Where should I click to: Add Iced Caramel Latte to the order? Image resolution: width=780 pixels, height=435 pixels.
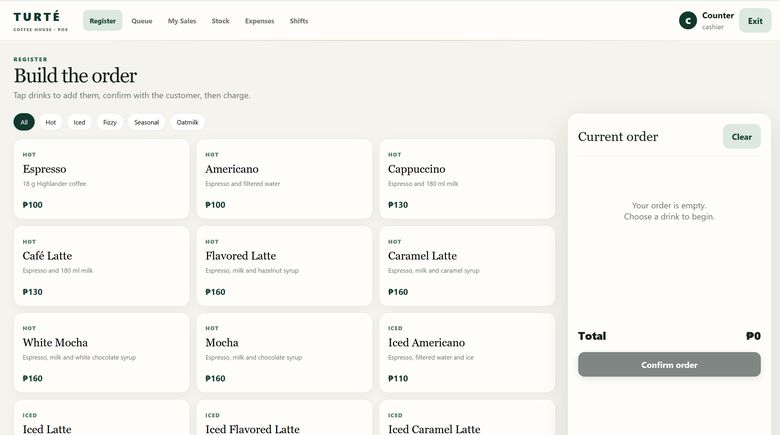(x=467, y=418)
